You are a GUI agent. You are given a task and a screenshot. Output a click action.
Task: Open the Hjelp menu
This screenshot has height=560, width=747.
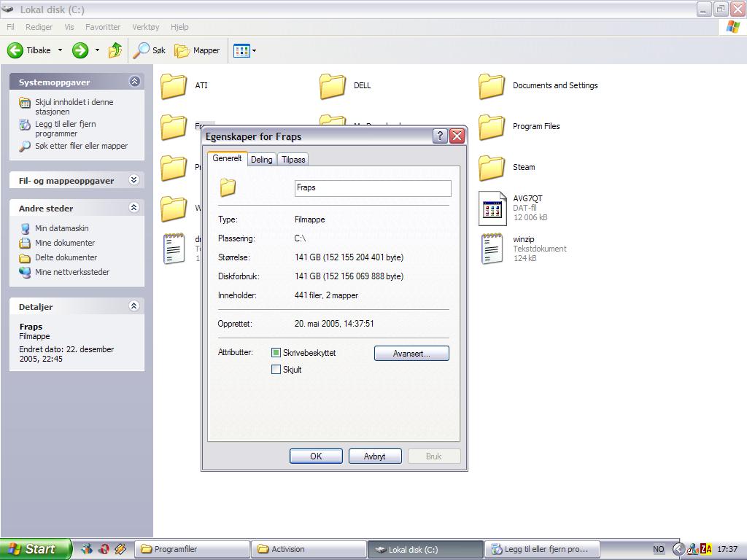(x=179, y=27)
